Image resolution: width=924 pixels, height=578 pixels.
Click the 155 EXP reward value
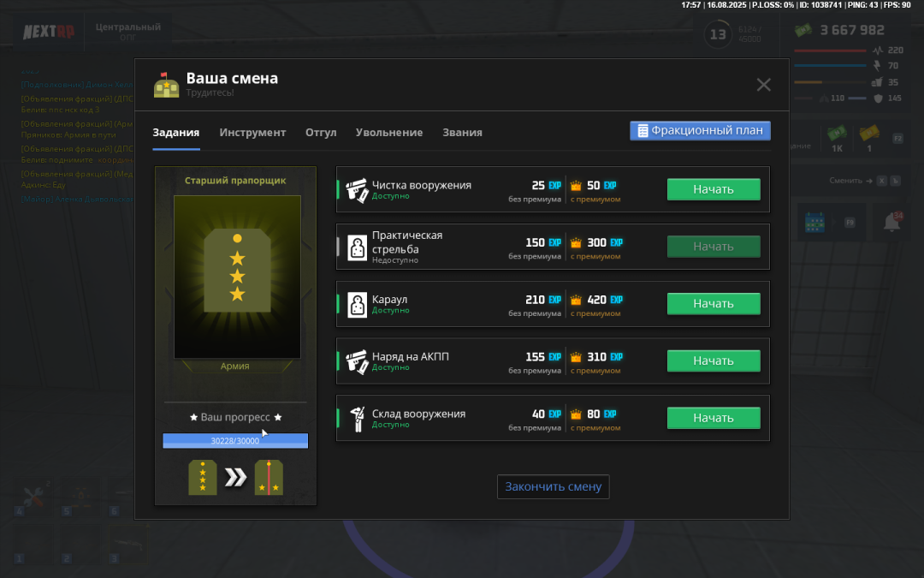pyautogui.click(x=543, y=357)
